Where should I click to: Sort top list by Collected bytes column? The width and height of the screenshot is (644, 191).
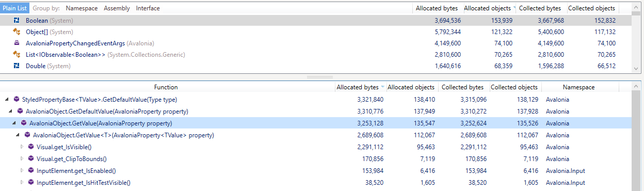(540, 8)
